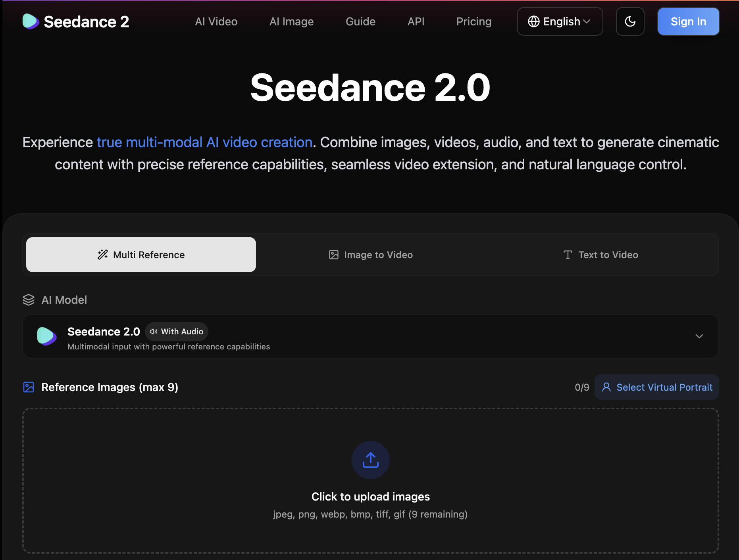Click the T icon on Text to Video

point(568,255)
